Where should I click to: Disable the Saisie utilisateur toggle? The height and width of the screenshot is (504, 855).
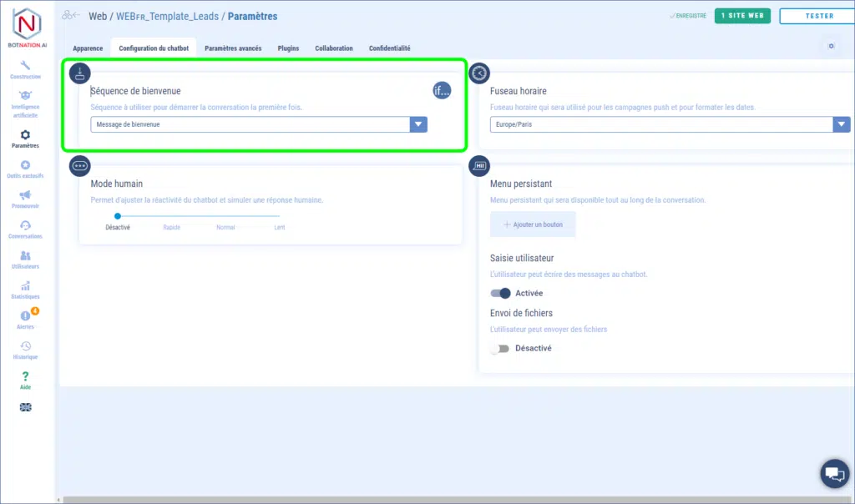coord(501,293)
